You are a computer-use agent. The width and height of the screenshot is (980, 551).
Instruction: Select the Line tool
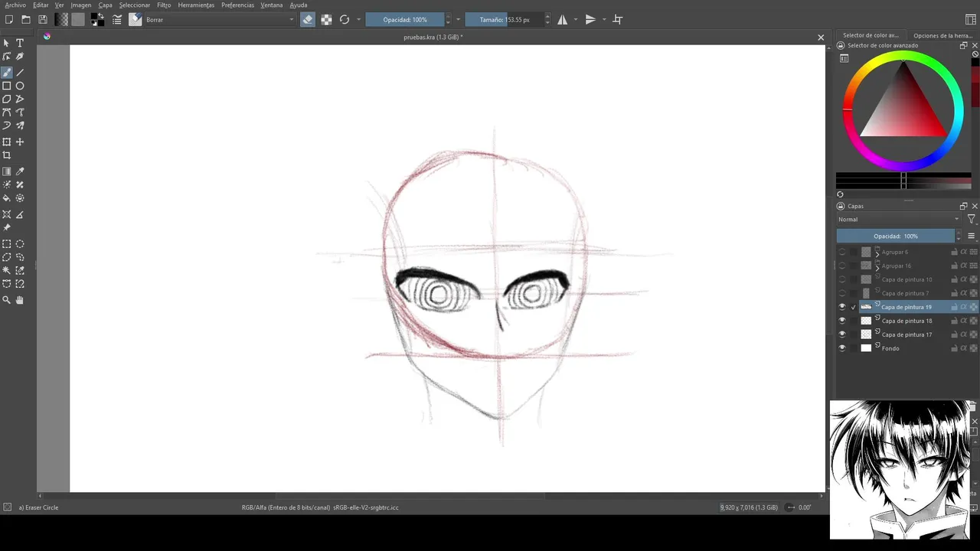pos(20,72)
